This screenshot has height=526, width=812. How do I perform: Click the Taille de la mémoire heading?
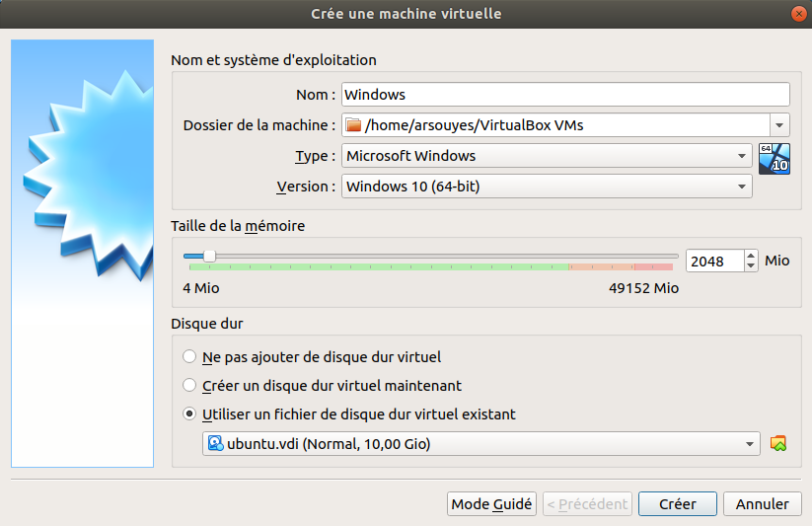click(x=238, y=226)
